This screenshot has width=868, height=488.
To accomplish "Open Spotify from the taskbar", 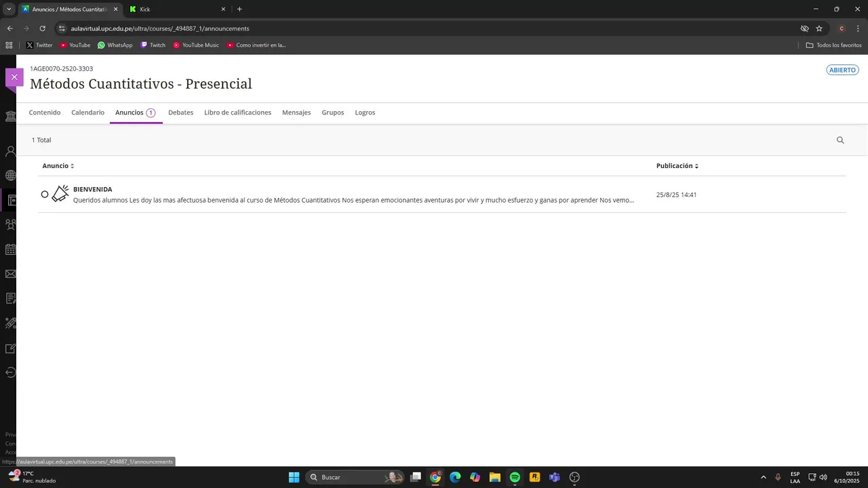I will pyautogui.click(x=515, y=477).
